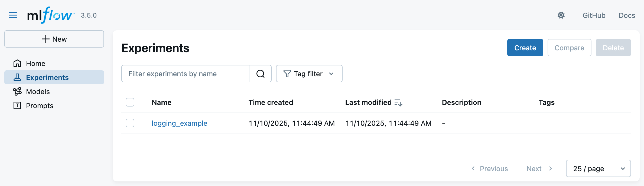Click the Home house icon
This screenshot has width=644, height=186.
pos(17,64)
